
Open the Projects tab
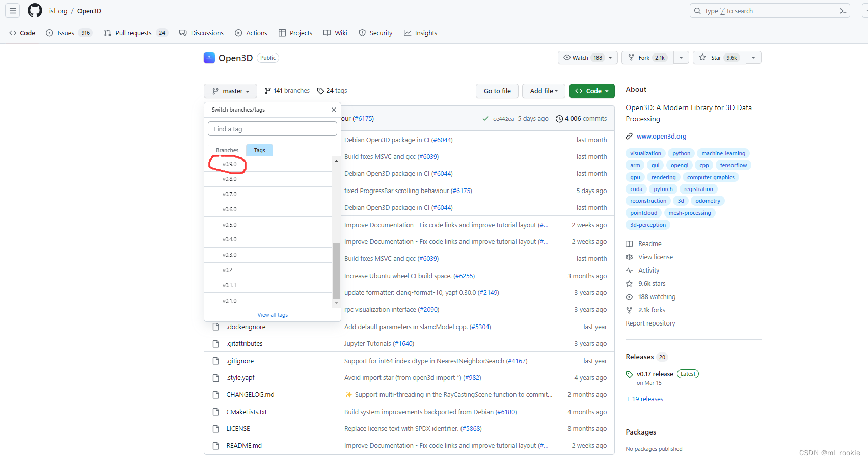295,33
